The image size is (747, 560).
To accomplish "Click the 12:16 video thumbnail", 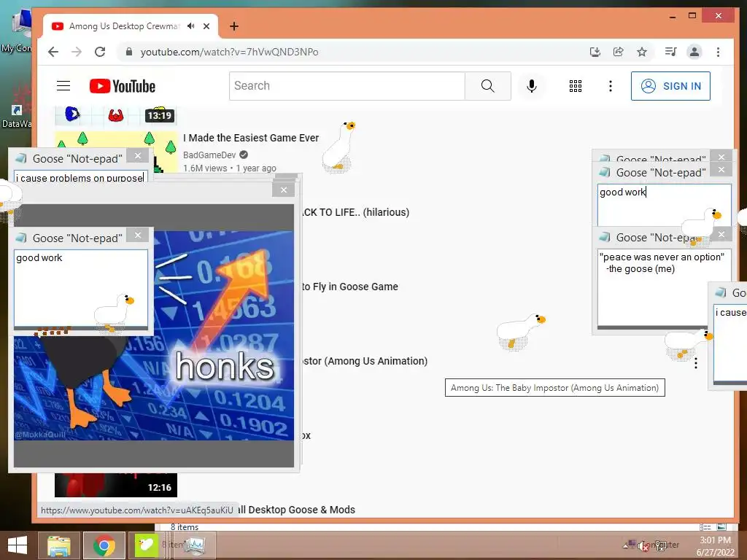I will click(x=116, y=485).
